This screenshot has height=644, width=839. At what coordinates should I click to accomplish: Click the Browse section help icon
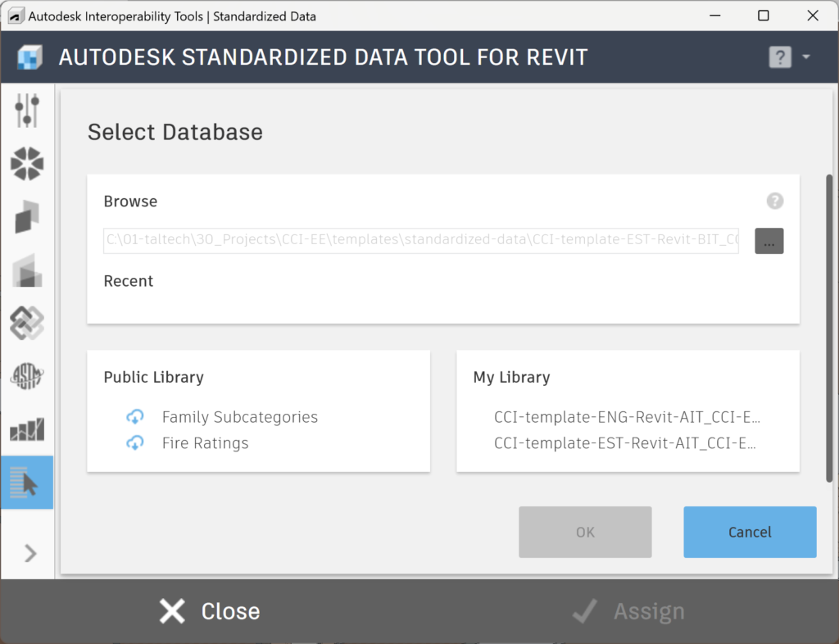point(775,201)
